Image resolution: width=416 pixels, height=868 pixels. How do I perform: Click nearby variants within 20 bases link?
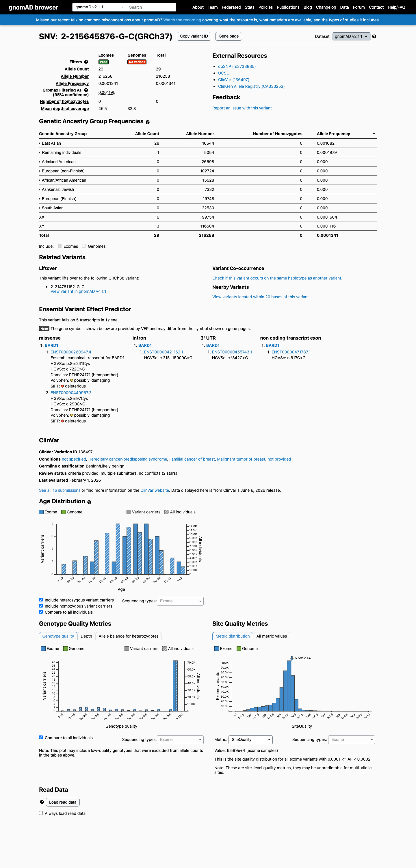coord(261,297)
